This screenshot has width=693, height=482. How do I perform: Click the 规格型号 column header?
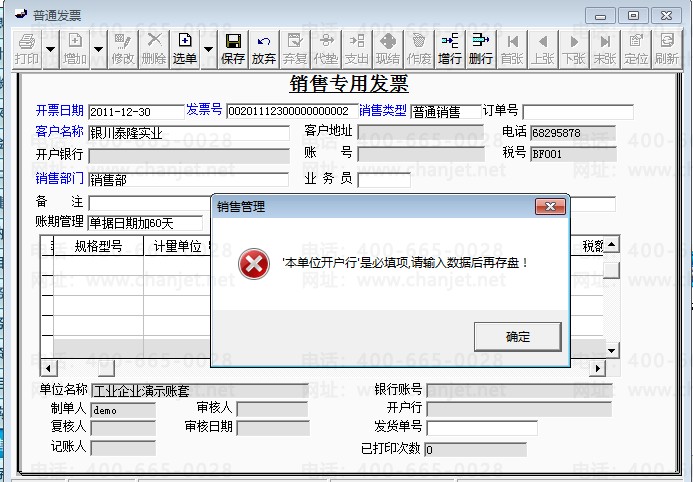(x=98, y=247)
